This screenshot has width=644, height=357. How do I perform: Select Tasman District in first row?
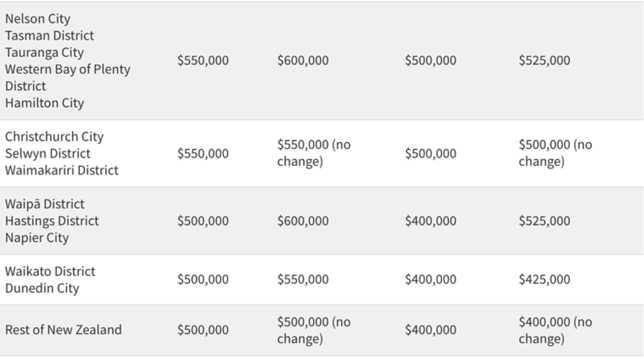(49, 35)
